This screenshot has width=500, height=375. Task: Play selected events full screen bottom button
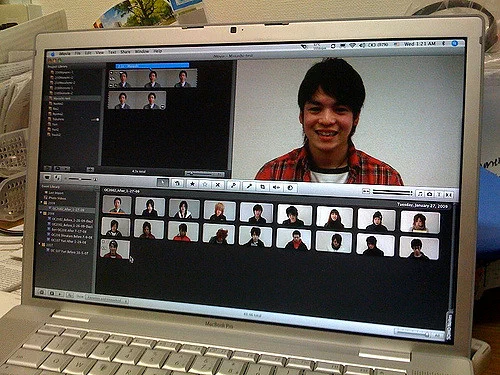52,294
